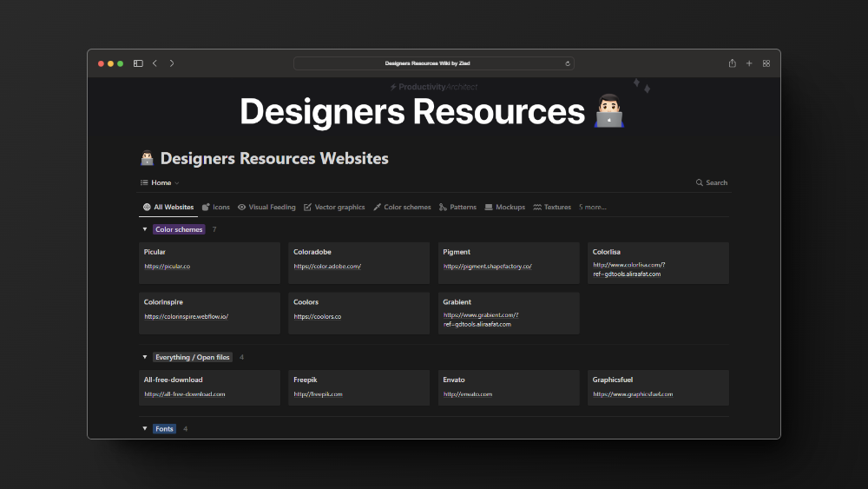Open the Grabient card title

[457, 302]
